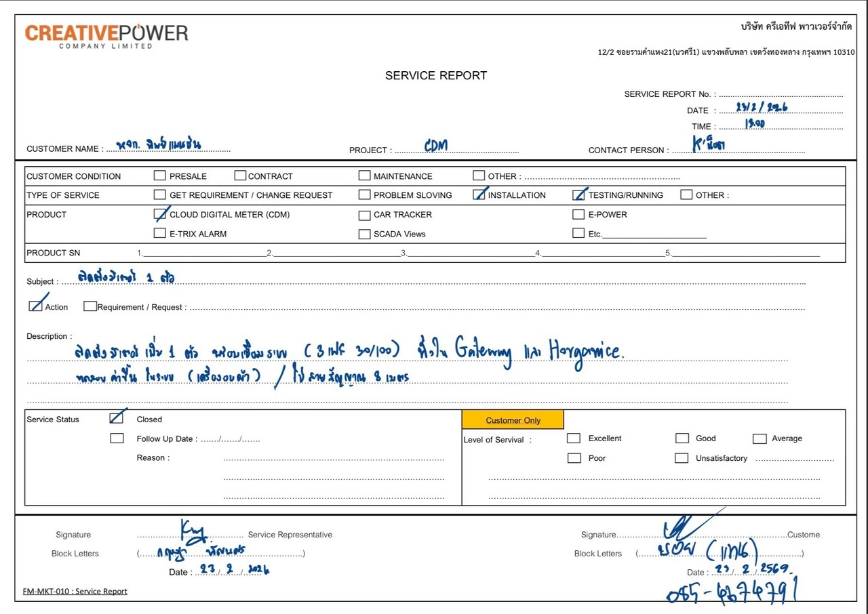The width and height of the screenshot is (868, 614).
Task: Click the Customer Only yellow label
Action: [x=513, y=420]
